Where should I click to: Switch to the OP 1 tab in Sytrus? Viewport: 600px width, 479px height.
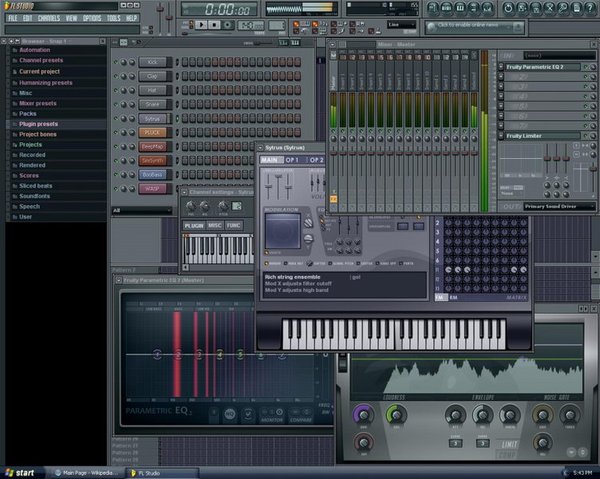[293, 160]
